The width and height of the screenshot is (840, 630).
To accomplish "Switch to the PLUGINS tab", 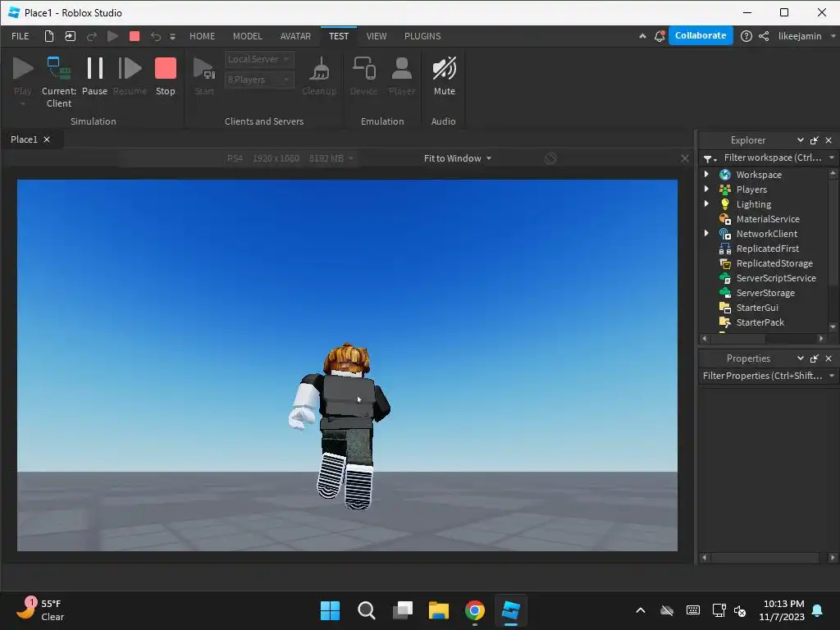I will [x=422, y=36].
